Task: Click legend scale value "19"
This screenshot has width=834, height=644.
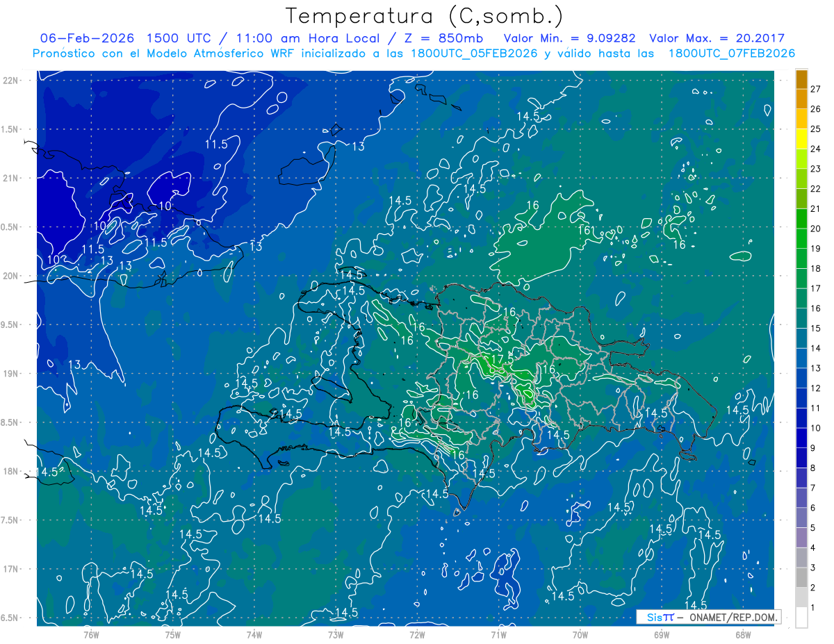Action: coord(816,249)
